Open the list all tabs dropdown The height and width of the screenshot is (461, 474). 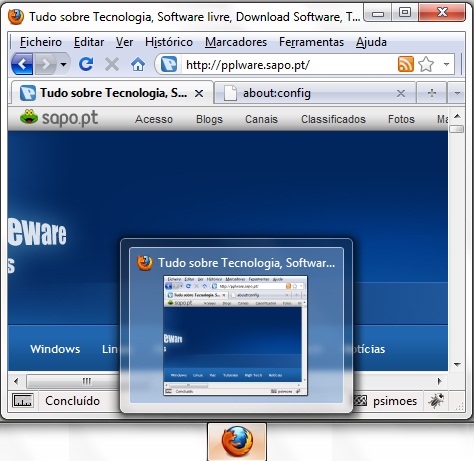457,93
